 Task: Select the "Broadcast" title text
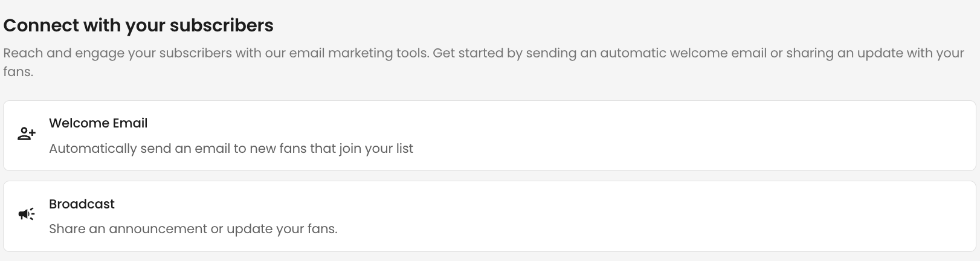click(x=82, y=204)
